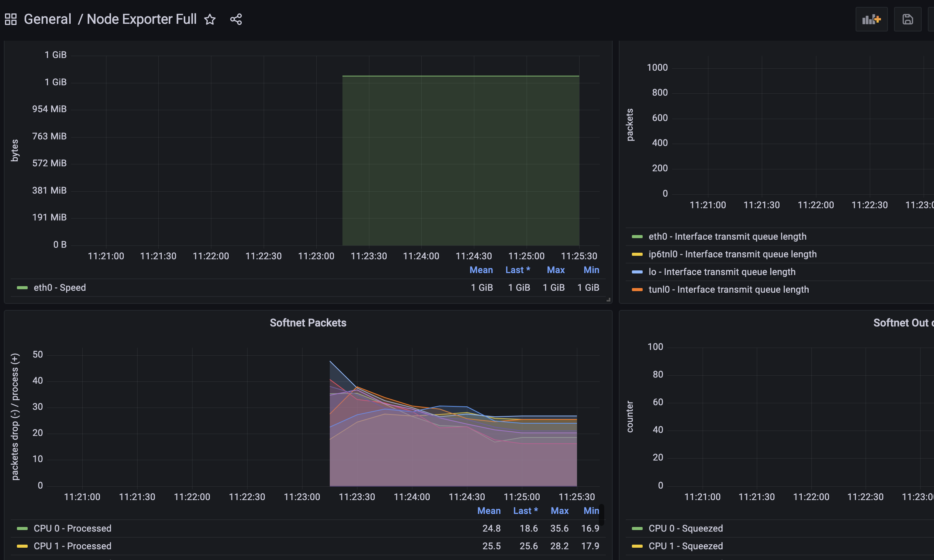Toggle eth0 transmit queue length series
This screenshot has width=934, height=560.
[727, 237]
